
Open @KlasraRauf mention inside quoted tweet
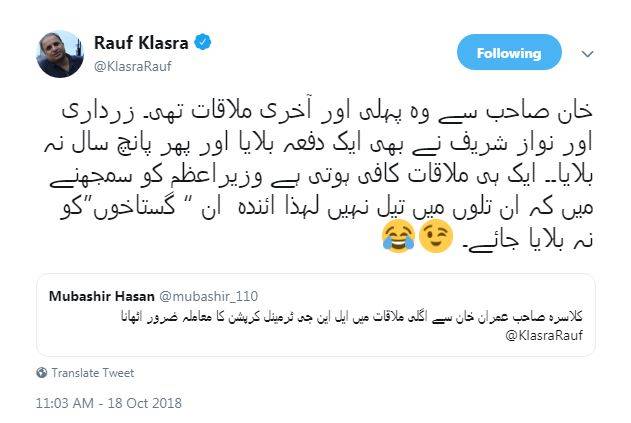(x=544, y=335)
